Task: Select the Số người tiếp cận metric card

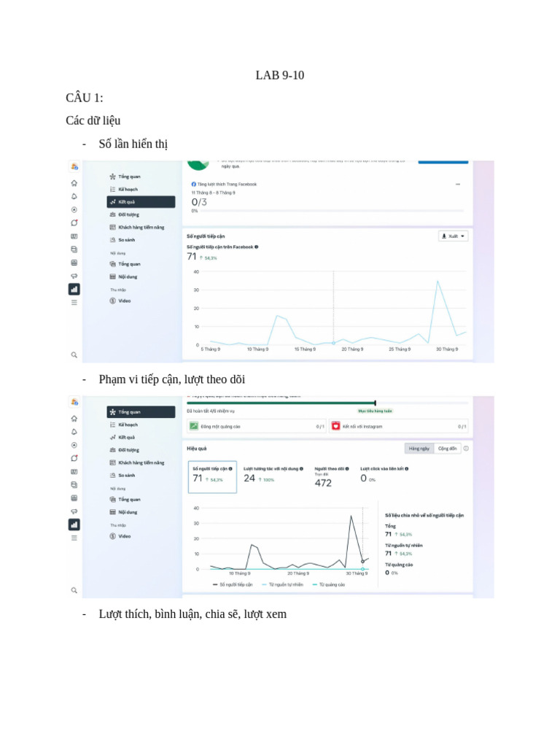Action: click(212, 476)
